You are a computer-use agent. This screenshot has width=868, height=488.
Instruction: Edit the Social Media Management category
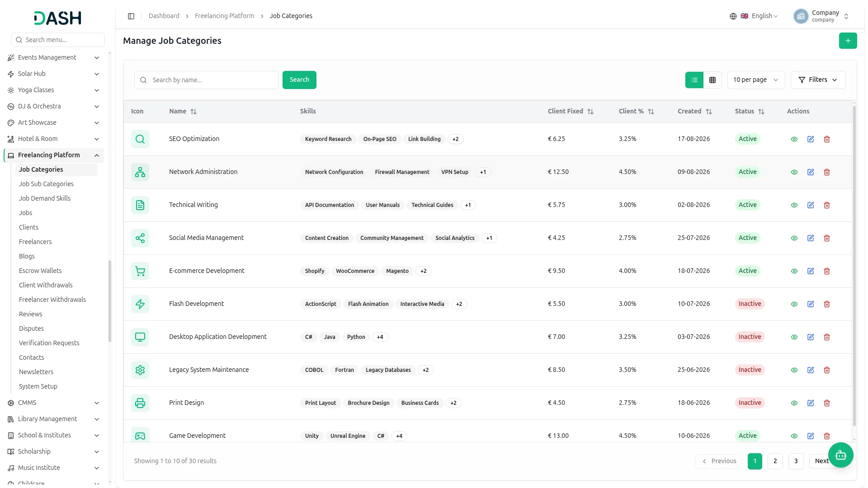point(811,238)
